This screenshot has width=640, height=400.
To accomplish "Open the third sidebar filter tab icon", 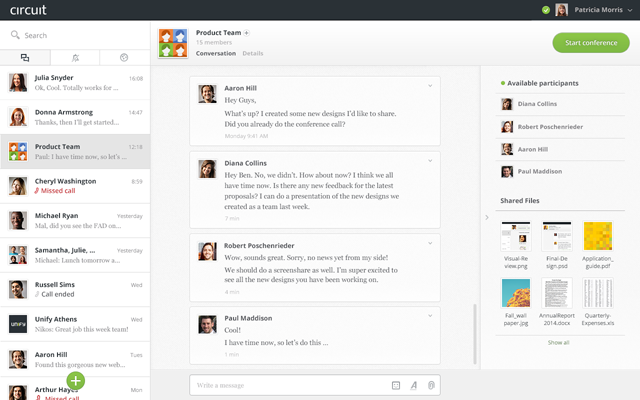I will pyautogui.click(x=124, y=58).
